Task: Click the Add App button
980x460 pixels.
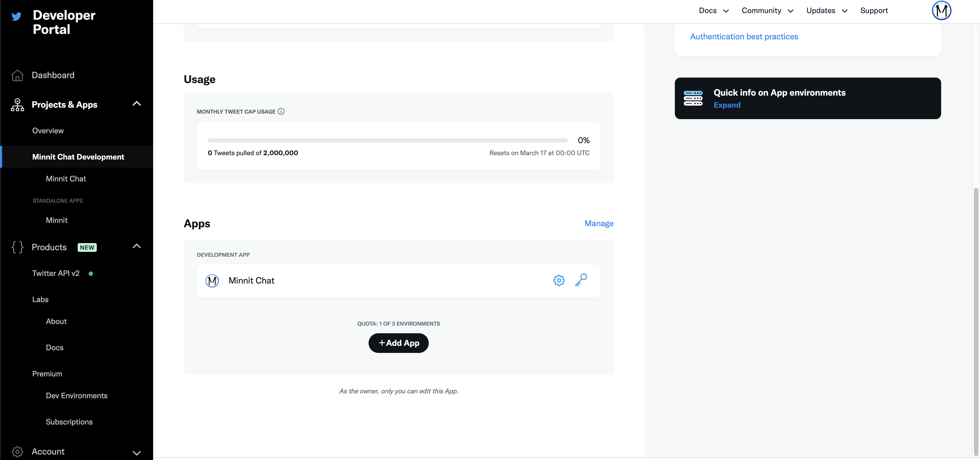Action: tap(398, 343)
